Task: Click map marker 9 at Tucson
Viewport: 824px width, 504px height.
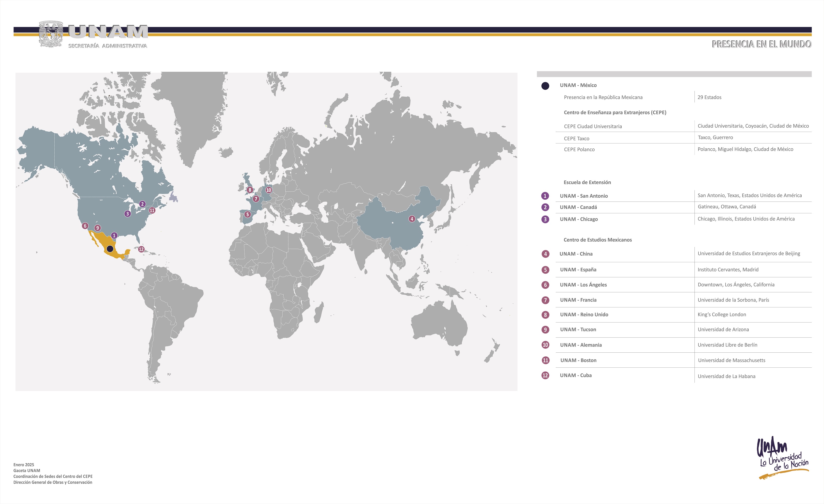Action: [x=97, y=228]
